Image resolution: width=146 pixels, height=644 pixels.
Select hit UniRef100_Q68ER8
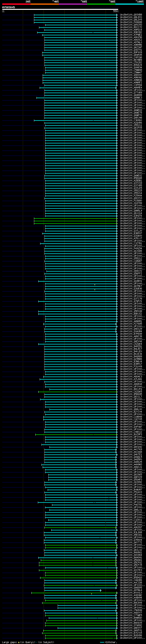(131, 95)
